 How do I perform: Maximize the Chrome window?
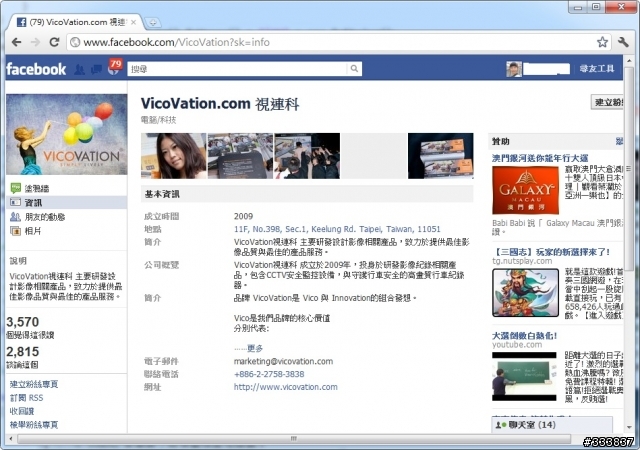596,7
